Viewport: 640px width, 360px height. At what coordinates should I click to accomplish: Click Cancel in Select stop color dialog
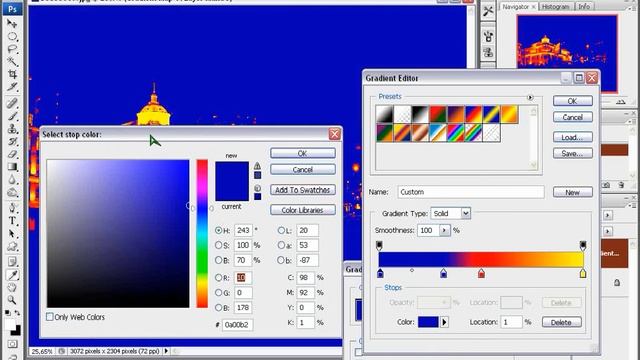tap(302, 169)
